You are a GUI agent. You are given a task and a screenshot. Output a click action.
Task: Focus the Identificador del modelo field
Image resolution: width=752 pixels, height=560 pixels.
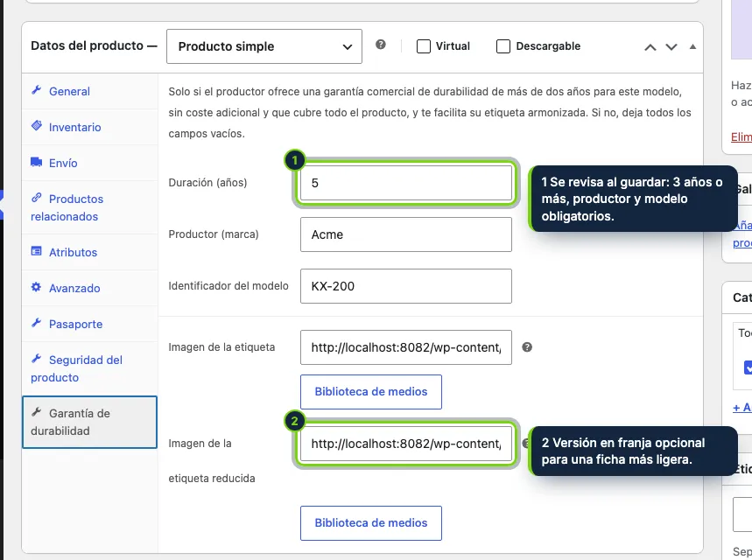tap(406, 286)
